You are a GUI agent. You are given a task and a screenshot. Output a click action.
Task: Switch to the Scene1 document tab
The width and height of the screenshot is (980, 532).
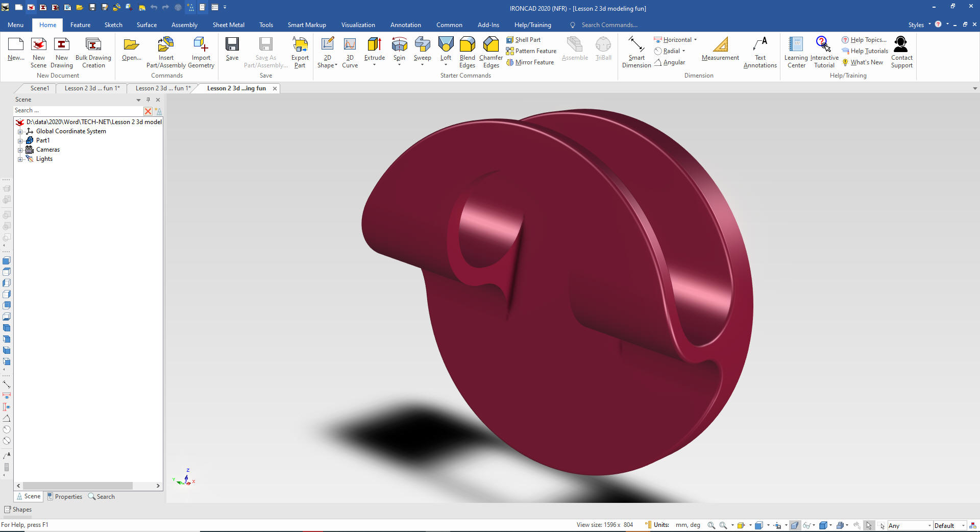pyautogui.click(x=39, y=88)
